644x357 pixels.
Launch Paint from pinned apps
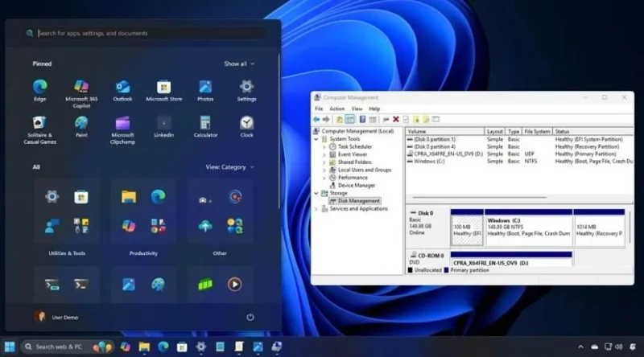pyautogui.click(x=81, y=126)
